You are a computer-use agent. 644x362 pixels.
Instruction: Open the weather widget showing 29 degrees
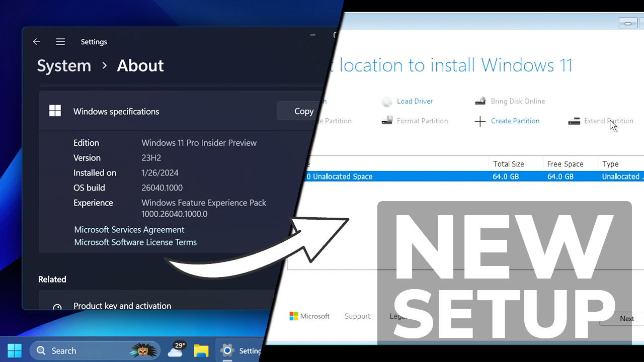point(176,350)
